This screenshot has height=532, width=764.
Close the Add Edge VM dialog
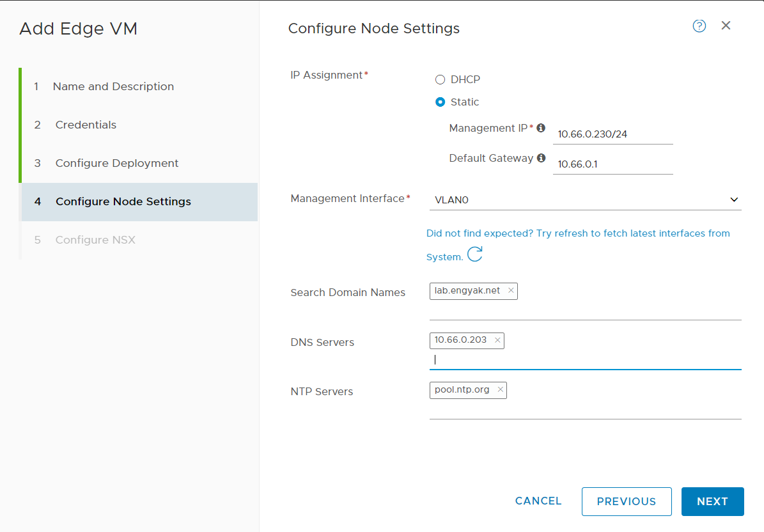coord(726,26)
